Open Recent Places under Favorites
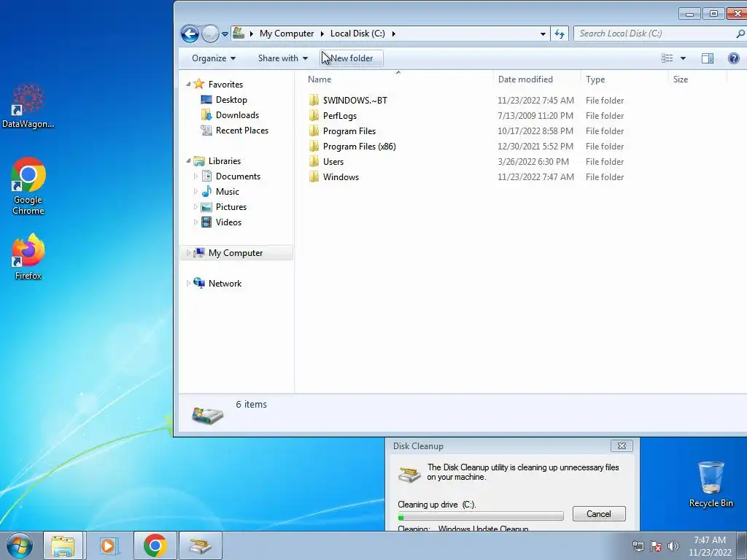Viewport: 747px width, 560px height. coord(242,130)
